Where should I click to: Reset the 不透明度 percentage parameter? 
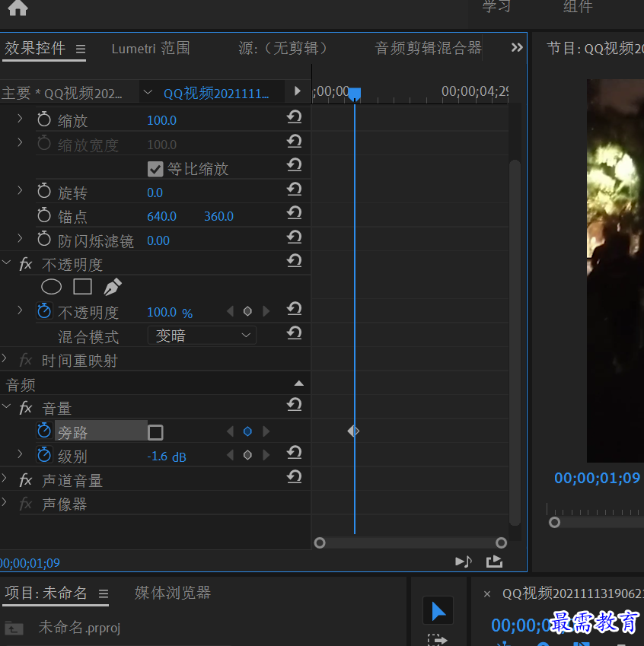click(x=295, y=309)
